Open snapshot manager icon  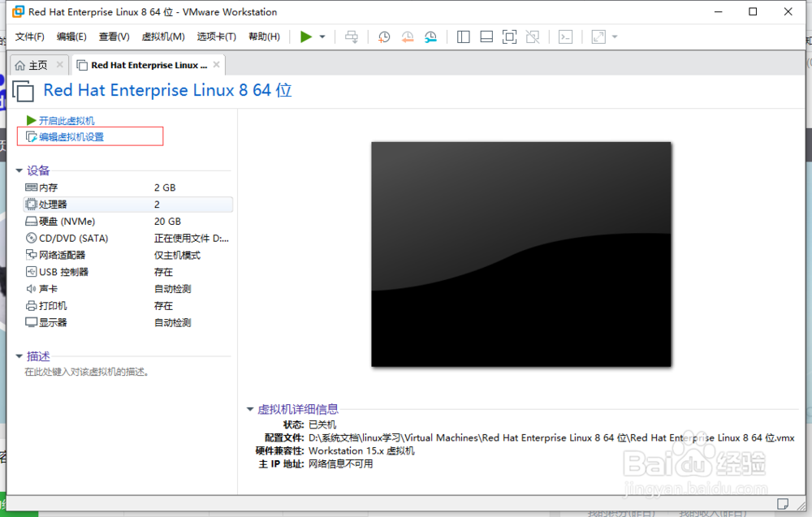coord(430,37)
